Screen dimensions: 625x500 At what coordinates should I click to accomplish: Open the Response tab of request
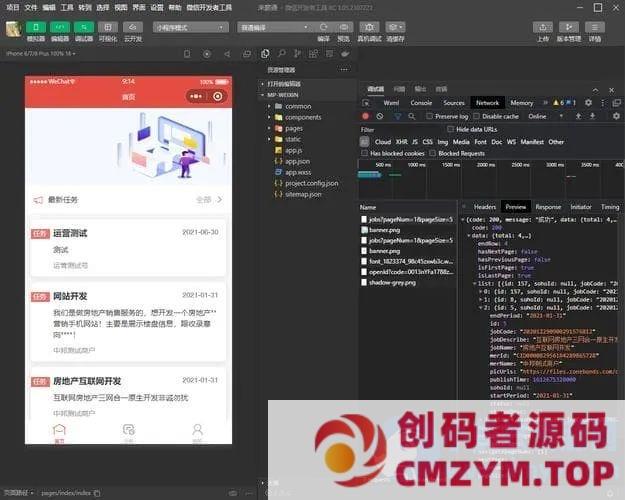[x=548, y=207]
